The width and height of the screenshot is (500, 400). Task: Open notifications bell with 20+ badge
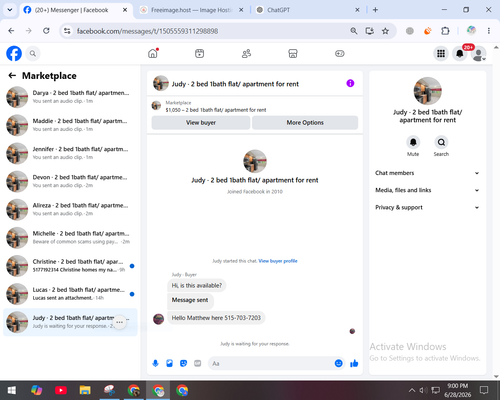[x=460, y=53]
